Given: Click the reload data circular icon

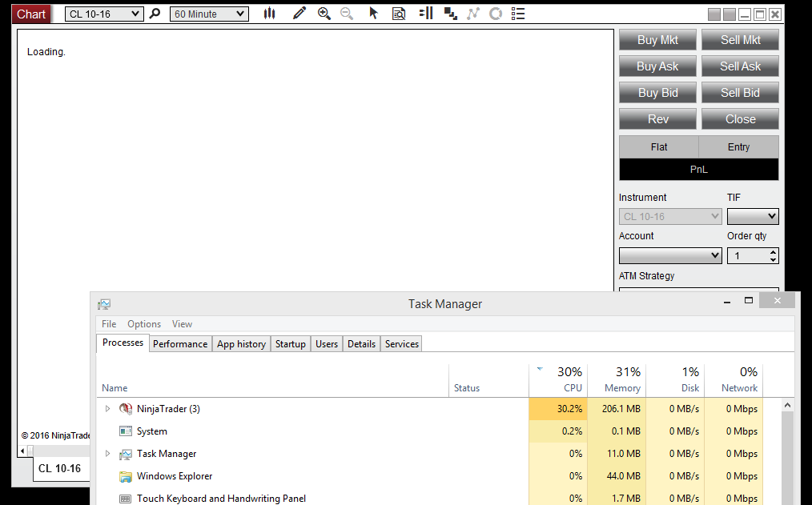Looking at the screenshot, I should [496, 14].
